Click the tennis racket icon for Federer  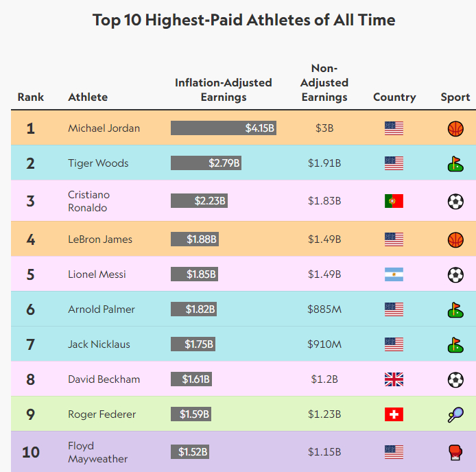[x=455, y=414]
